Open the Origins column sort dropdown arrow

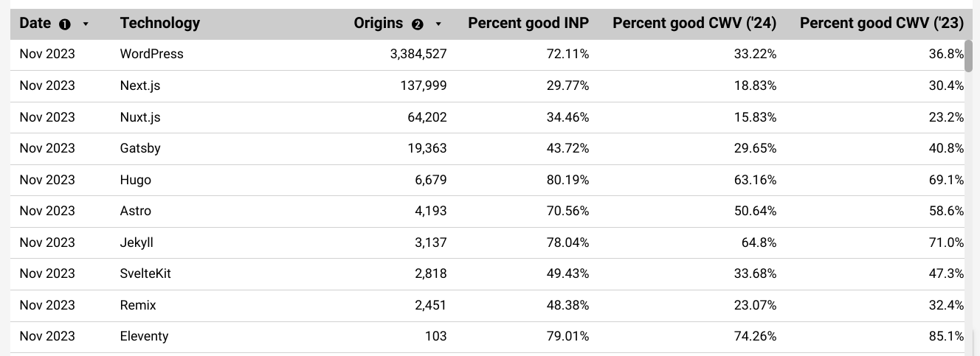[x=438, y=24]
